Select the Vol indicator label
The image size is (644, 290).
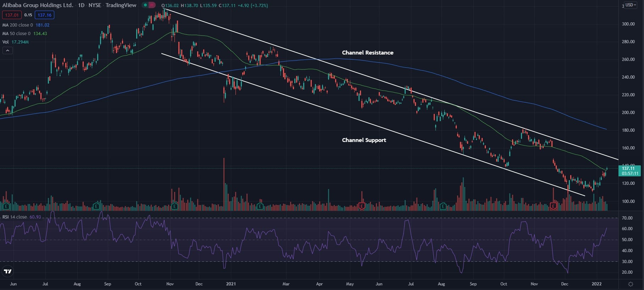click(5, 42)
